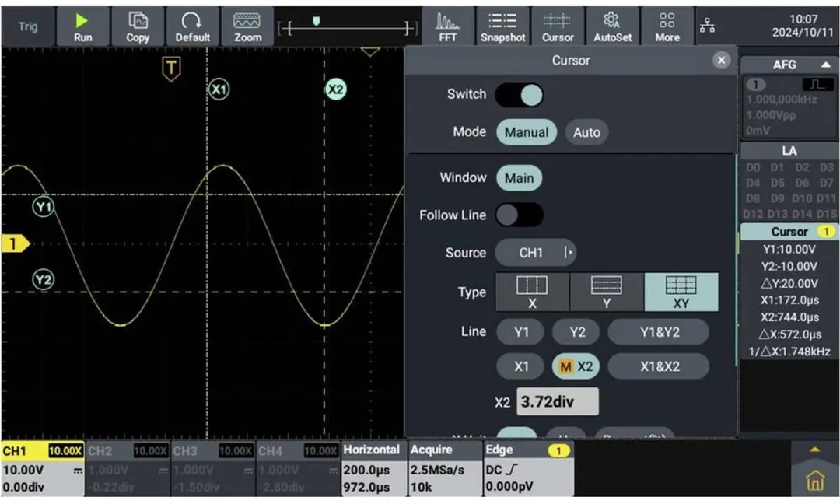
Task: Click the network connection status icon
Action: tap(707, 25)
